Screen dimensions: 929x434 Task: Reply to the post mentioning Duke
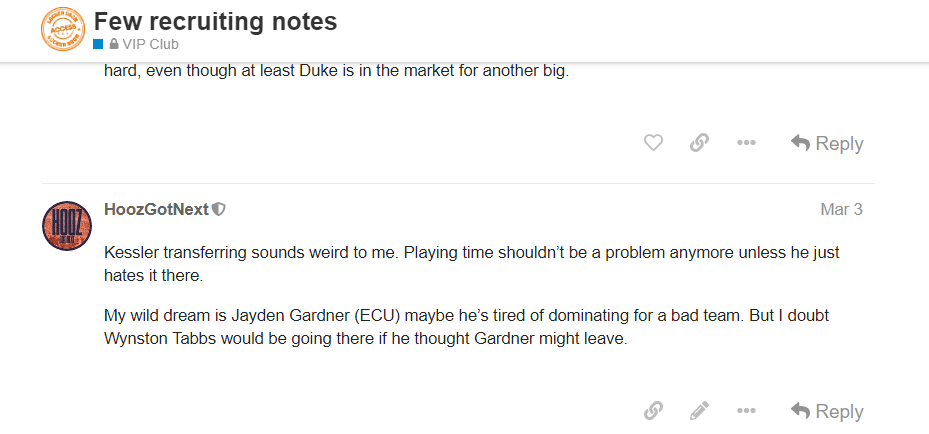click(x=827, y=143)
